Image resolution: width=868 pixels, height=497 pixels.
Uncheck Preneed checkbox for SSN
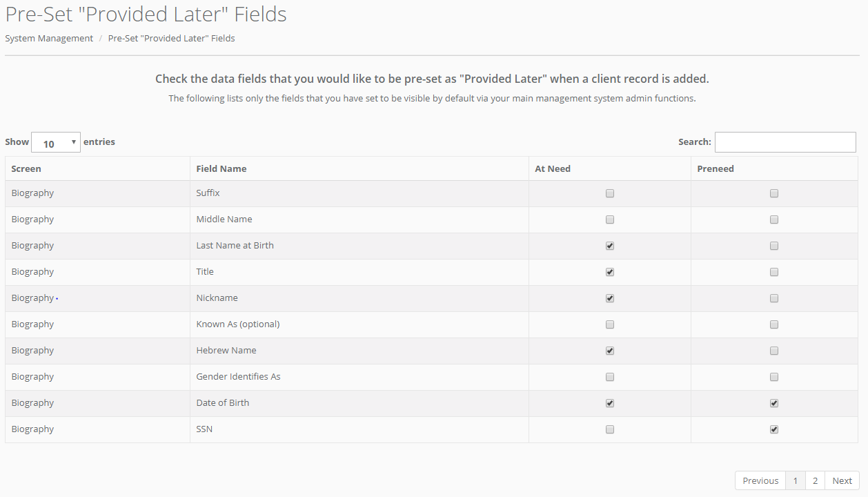coord(774,430)
